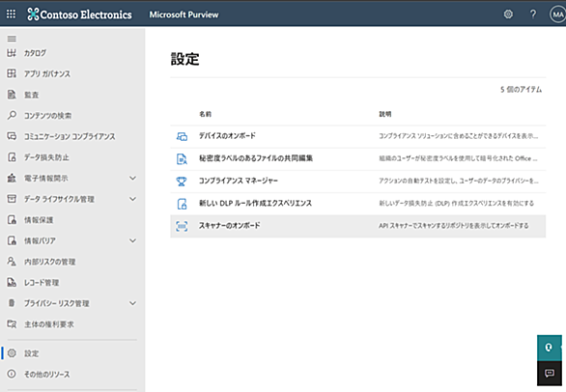This screenshot has width=566, height=392.
Task: Expand the 情報バリア chevron
Action: pyautogui.click(x=133, y=240)
